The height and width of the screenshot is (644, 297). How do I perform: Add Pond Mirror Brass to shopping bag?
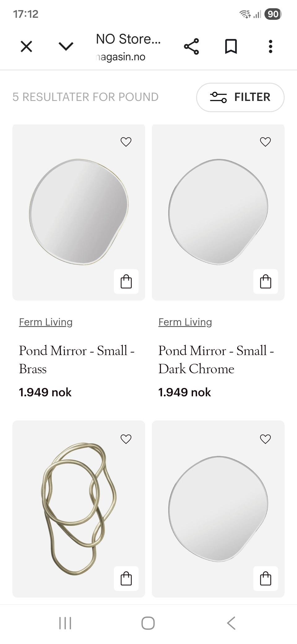[x=126, y=281]
